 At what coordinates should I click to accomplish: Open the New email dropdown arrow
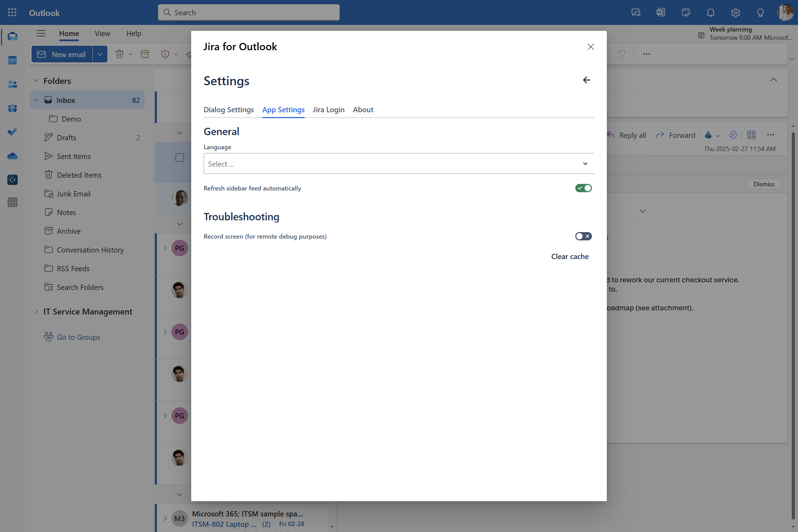(x=100, y=54)
